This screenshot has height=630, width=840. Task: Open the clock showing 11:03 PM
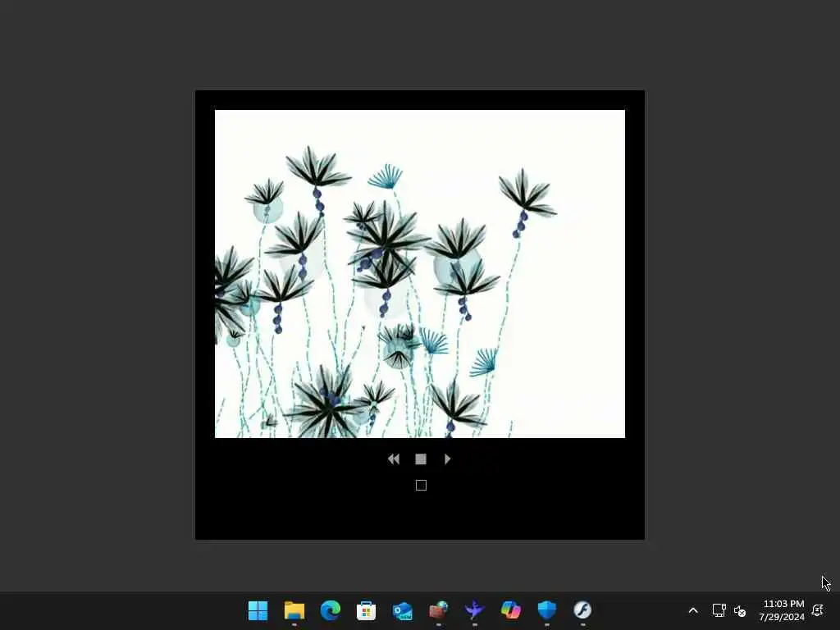[782, 610]
